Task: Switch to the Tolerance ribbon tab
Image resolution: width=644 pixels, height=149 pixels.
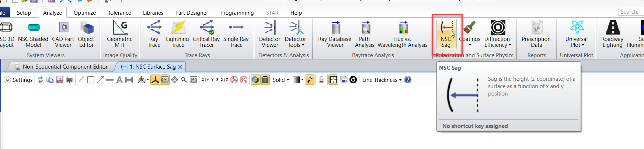Action: [119, 13]
